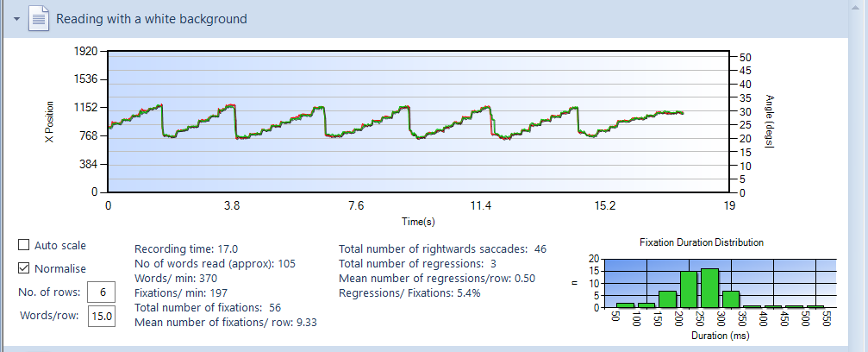
Task: Click the tallest histogram bar at 250 ms
Action: (x=709, y=288)
